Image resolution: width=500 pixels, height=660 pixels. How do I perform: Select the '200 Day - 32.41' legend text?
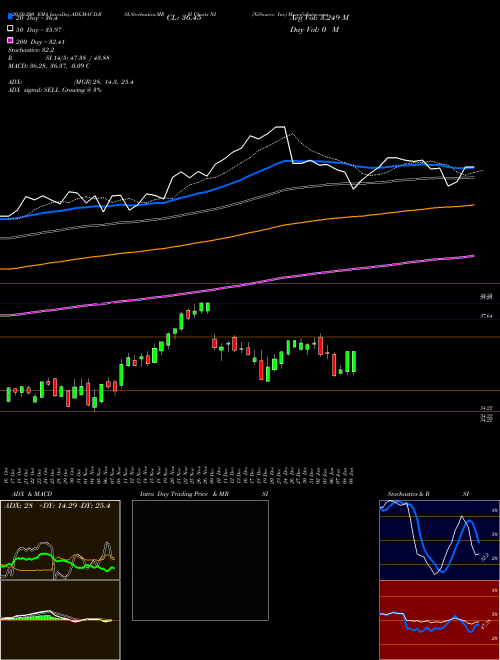[x=40, y=42]
